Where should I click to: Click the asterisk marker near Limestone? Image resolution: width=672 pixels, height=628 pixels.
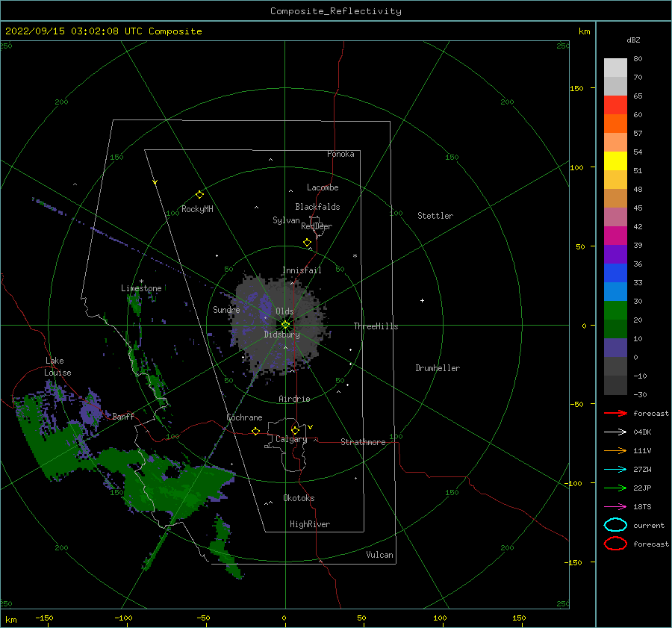(141, 282)
